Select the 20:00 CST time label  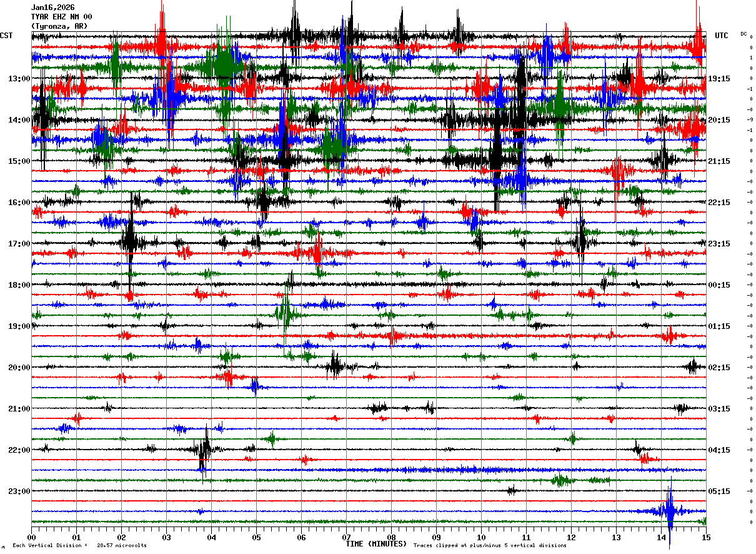point(19,368)
